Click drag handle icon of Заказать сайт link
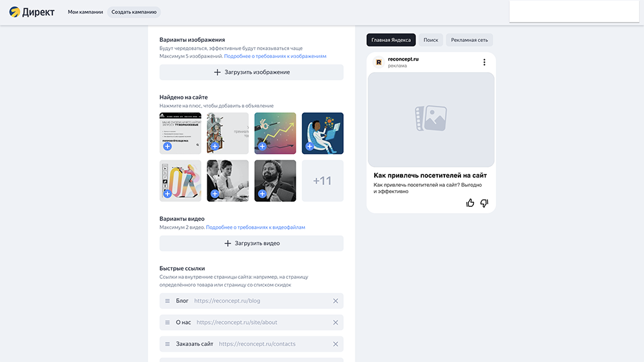Viewport: 644px width, 362px height. 167,344
